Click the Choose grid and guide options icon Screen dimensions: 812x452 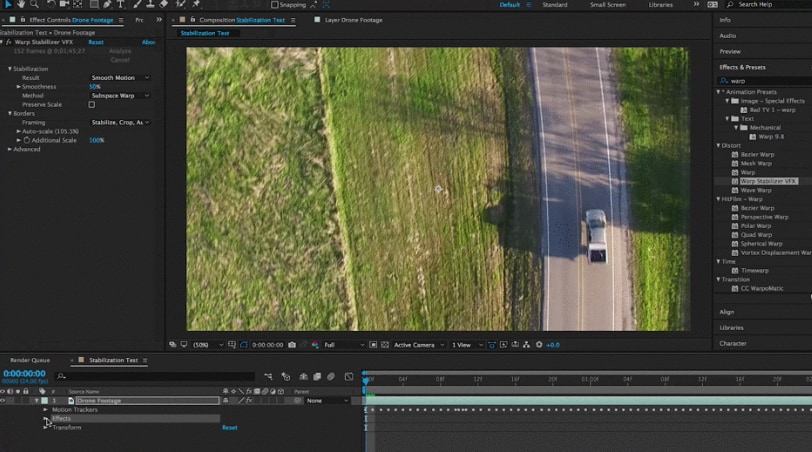click(231, 345)
